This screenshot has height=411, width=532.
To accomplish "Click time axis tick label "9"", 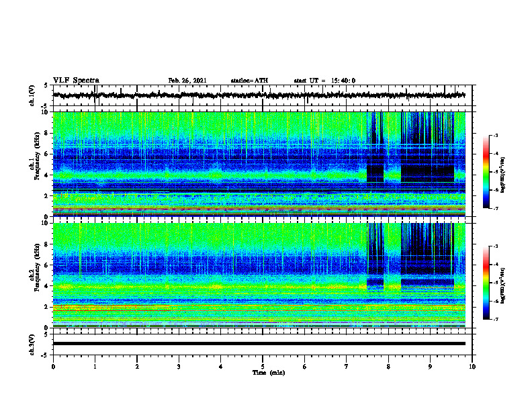I will [x=430, y=367].
